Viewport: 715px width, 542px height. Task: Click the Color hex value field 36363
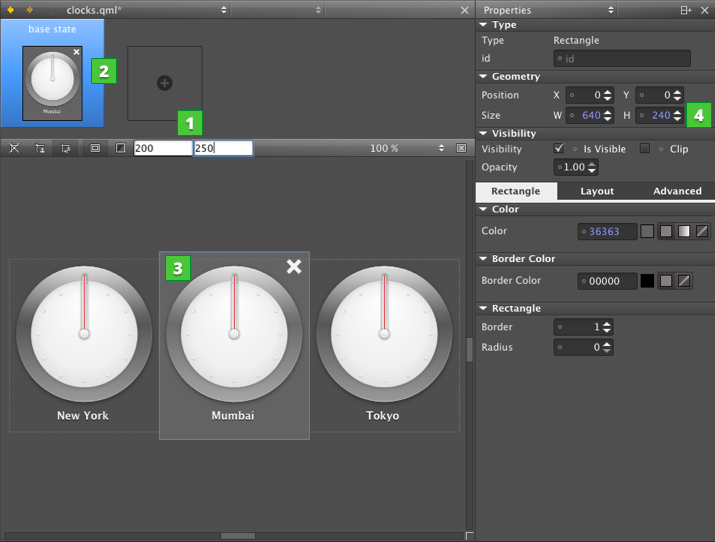pyautogui.click(x=607, y=231)
